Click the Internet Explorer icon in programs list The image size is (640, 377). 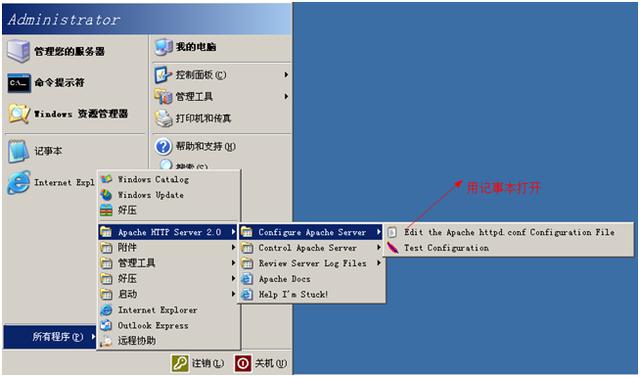click(106, 310)
